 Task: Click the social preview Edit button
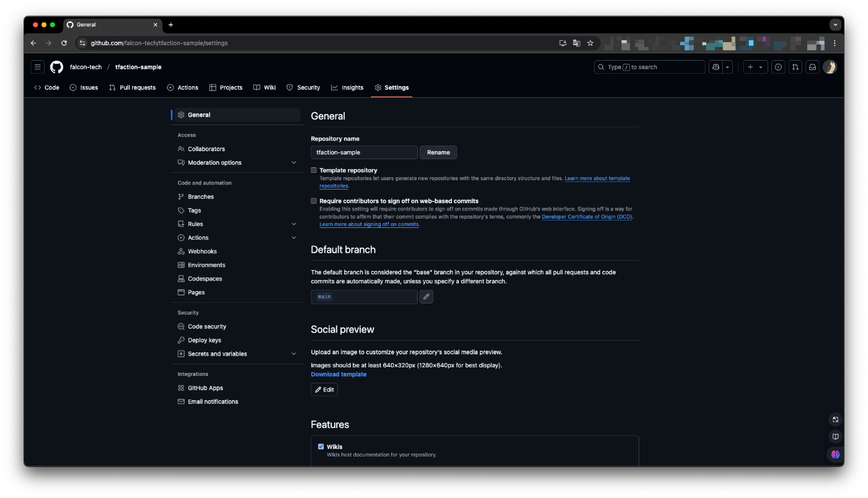(324, 390)
